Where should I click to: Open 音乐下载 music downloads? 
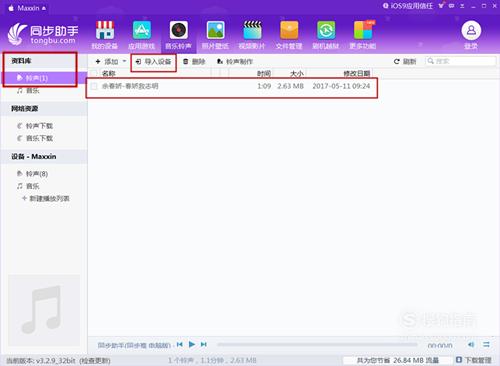35,138
